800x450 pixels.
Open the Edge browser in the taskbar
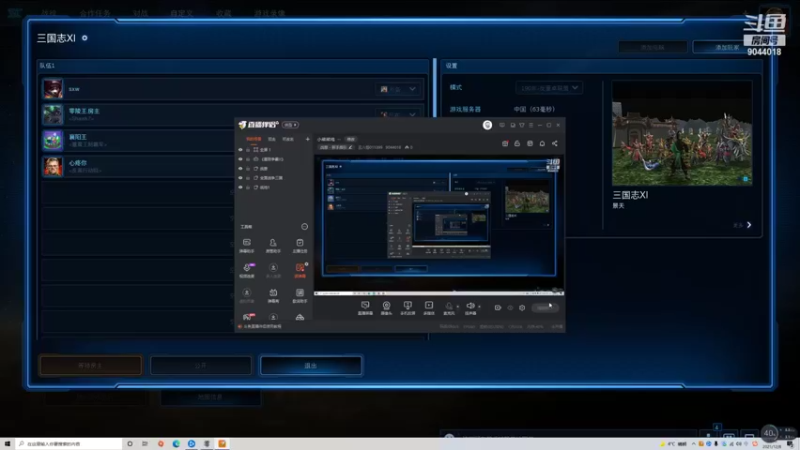pos(176,444)
